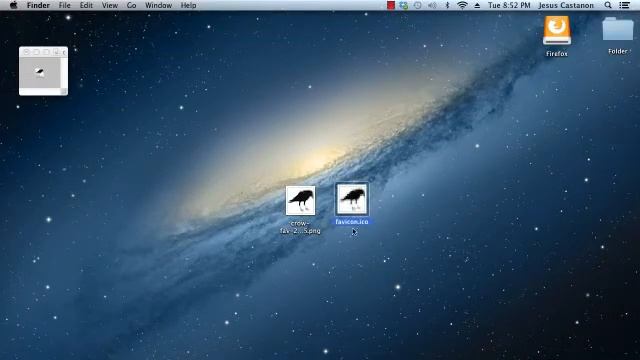
Task: Click the sync status icon in the menu bar
Action: tap(404, 5)
